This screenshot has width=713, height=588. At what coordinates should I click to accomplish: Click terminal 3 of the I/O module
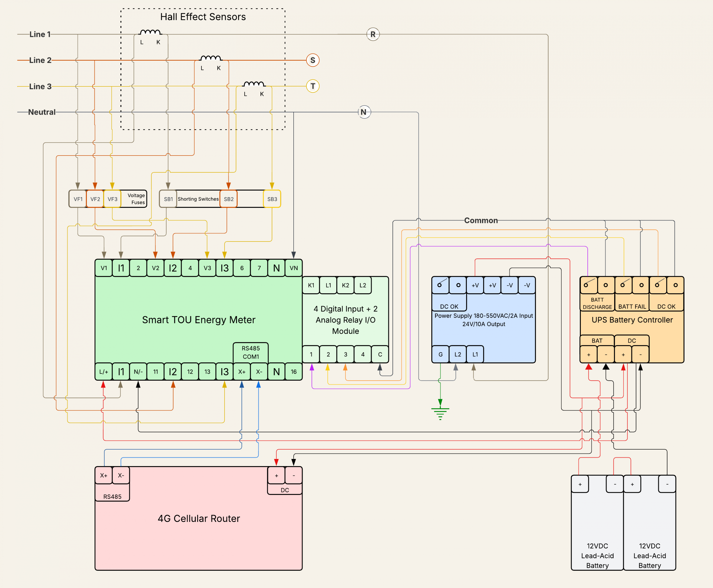[x=345, y=354]
